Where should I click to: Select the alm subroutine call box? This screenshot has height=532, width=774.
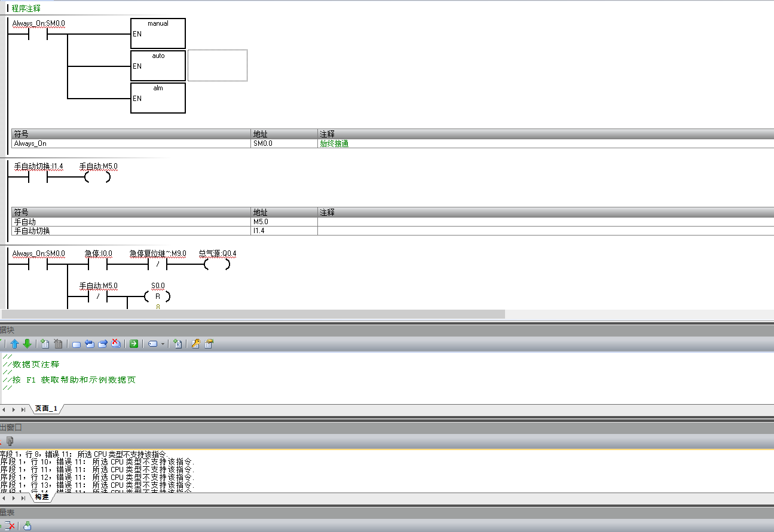point(158,98)
